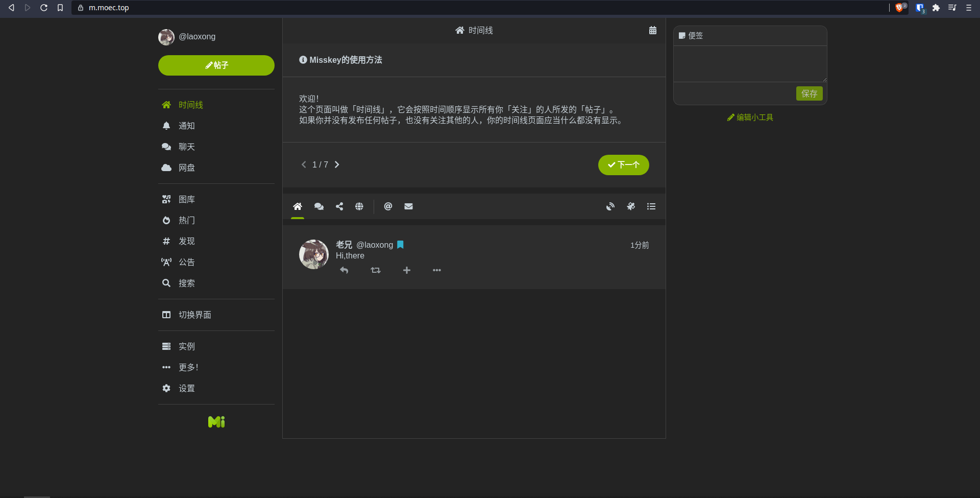The height and width of the screenshot is (498, 980).
Task: Open the mentions (@) timeline icon
Action: (388, 206)
